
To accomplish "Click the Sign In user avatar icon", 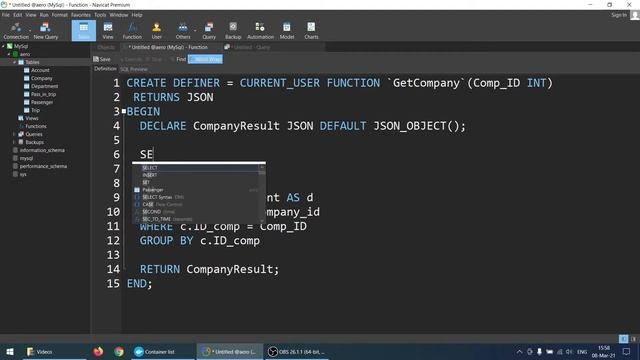I will (x=635, y=15).
